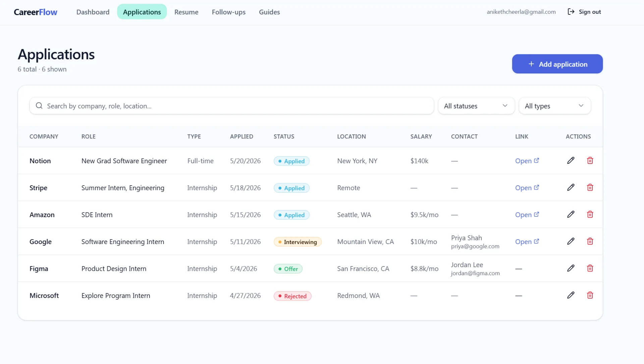Select the Microsoft company name
The height and width of the screenshot is (364, 644).
(44, 295)
